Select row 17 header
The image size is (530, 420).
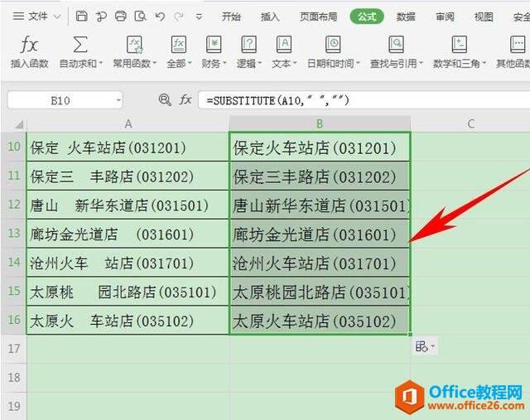13,349
